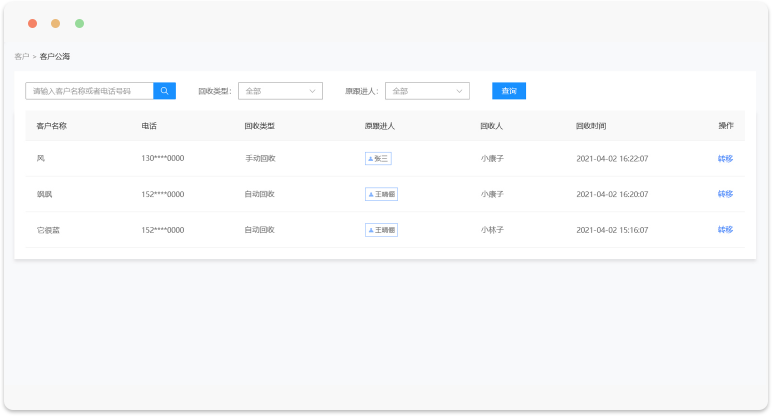Click 客户公海 in the breadcrumb
This screenshot has height=416, width=772.
[55, 57]
